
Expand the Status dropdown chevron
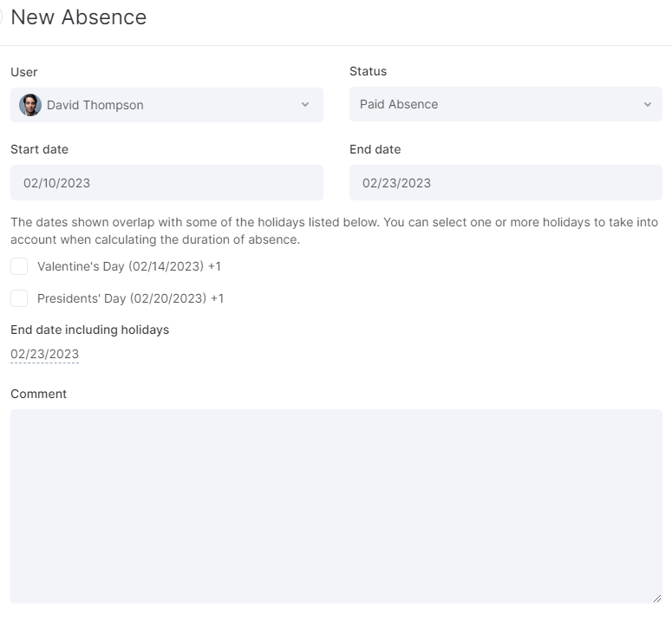click(x=648, y=104)
